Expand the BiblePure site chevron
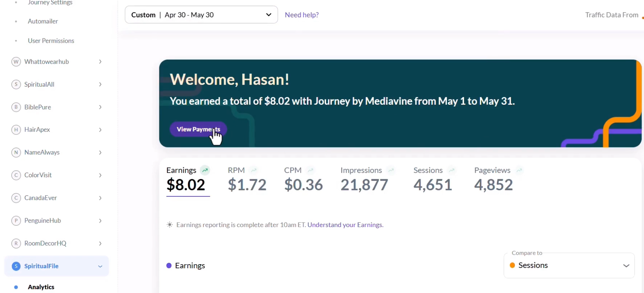Viewport: 644px width, 293px height. pos(100,107)
